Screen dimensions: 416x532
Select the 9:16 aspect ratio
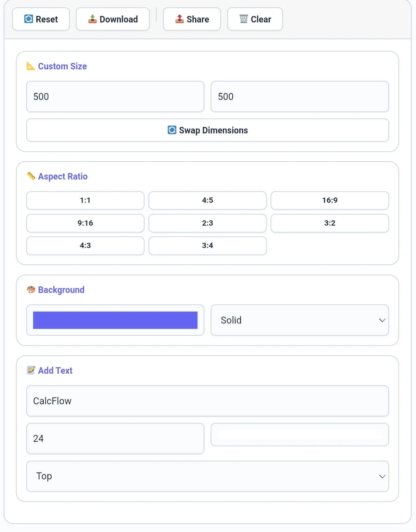(85, 223)
